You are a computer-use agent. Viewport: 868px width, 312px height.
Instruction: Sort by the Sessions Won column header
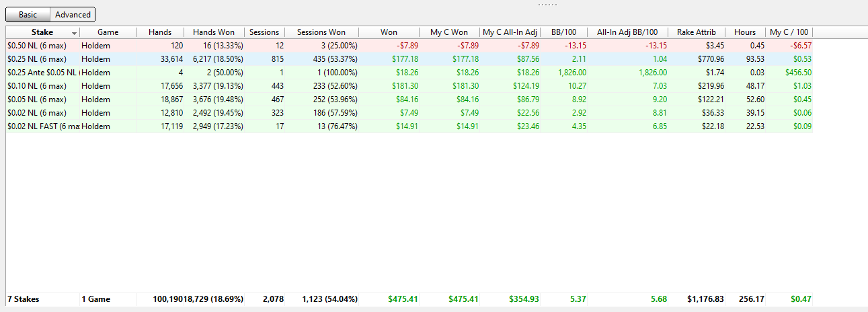(x=321, y=32)
